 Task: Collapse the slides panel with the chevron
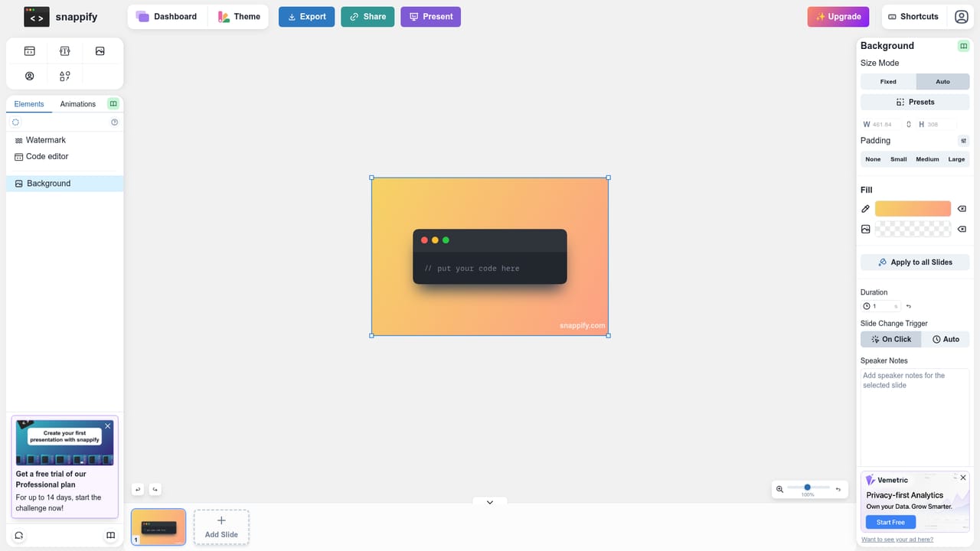pos(490,503)
